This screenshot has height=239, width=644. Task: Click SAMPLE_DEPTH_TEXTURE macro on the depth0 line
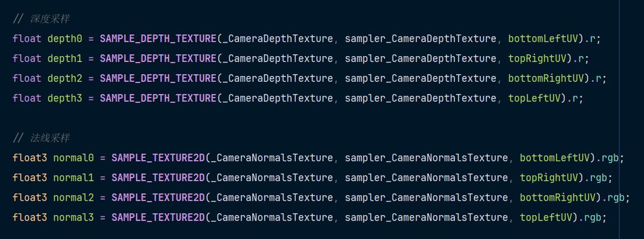(157, 39)
